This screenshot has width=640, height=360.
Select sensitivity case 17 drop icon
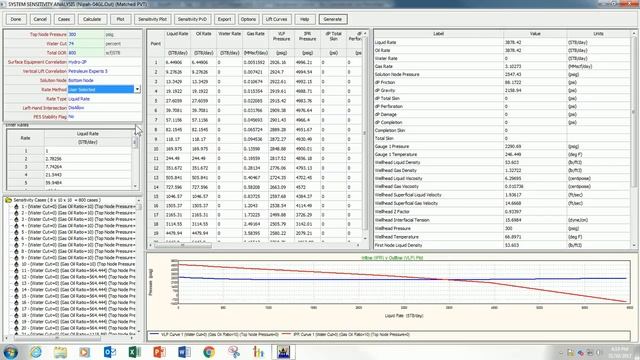[16, 309]
